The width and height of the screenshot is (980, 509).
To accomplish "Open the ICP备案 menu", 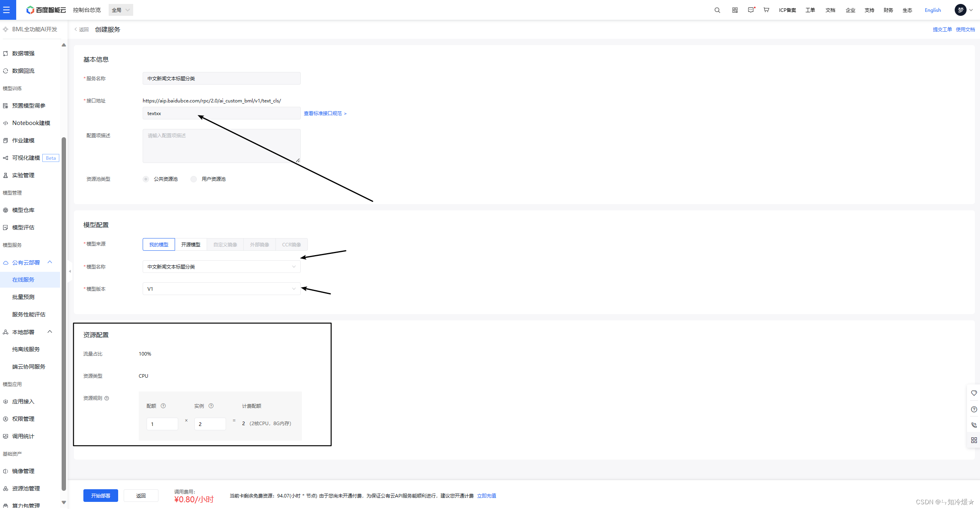I will coord(787,10).
